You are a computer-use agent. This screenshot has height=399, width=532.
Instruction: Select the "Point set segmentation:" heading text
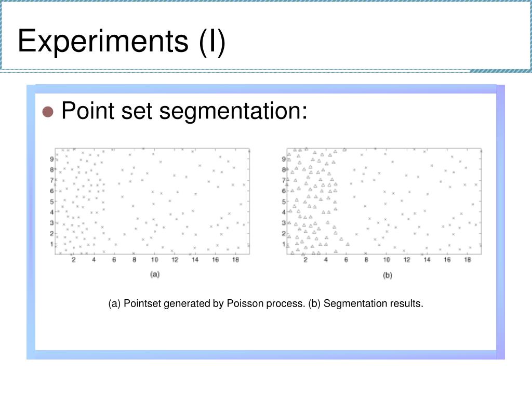pyautogui.click(x=184, y=111)
